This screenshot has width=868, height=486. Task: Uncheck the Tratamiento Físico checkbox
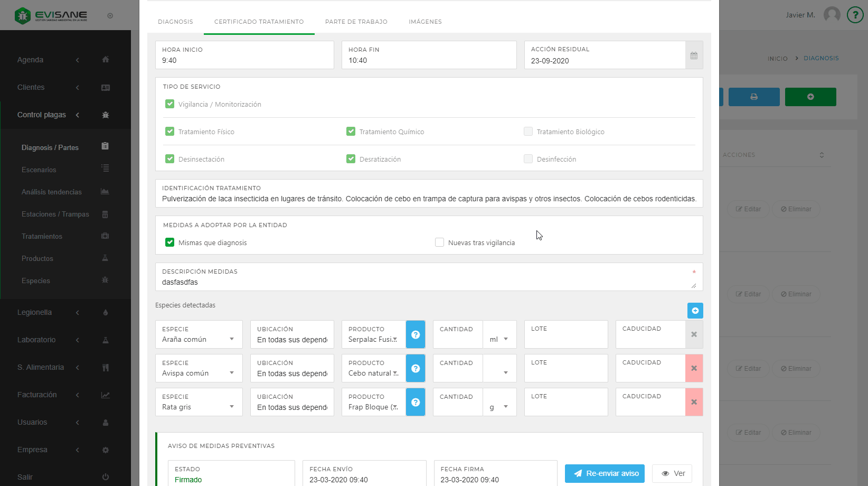170,132
